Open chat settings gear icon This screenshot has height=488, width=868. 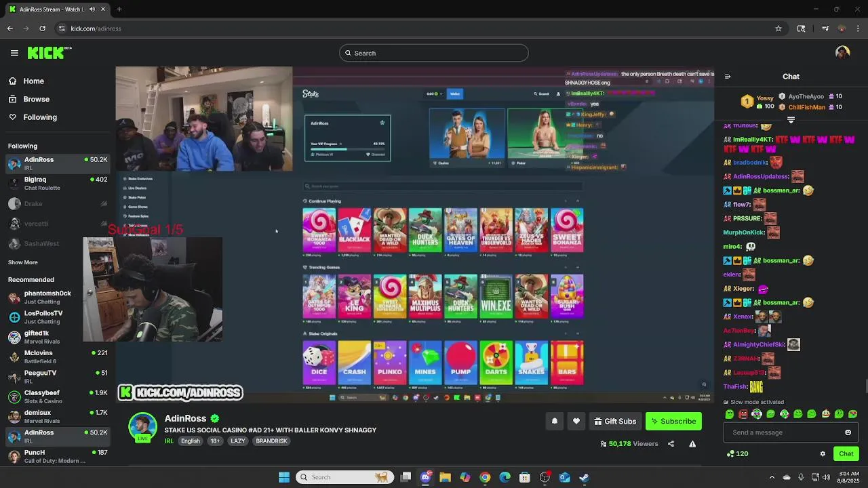(823, 453)
